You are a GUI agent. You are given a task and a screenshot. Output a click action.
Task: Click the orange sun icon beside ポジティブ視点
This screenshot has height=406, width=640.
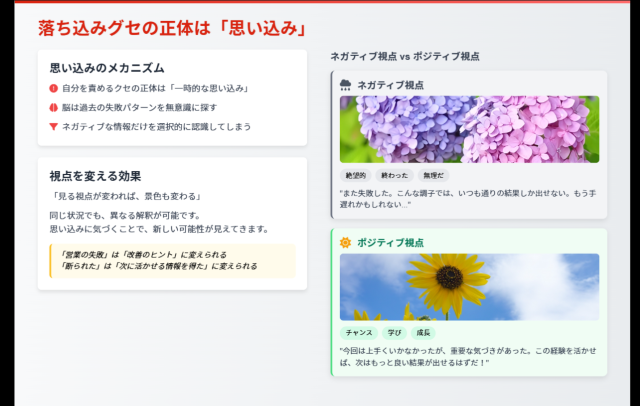coord(345,242)
